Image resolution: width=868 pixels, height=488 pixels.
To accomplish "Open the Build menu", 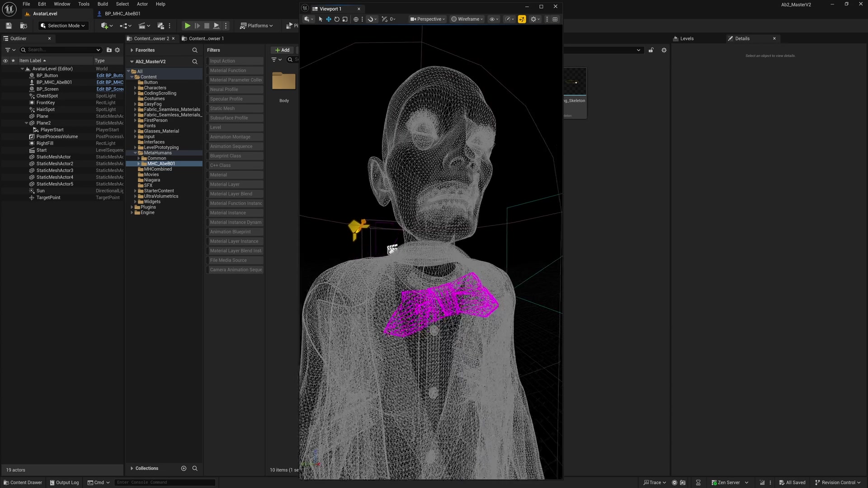I will click(x=103, y=4).
